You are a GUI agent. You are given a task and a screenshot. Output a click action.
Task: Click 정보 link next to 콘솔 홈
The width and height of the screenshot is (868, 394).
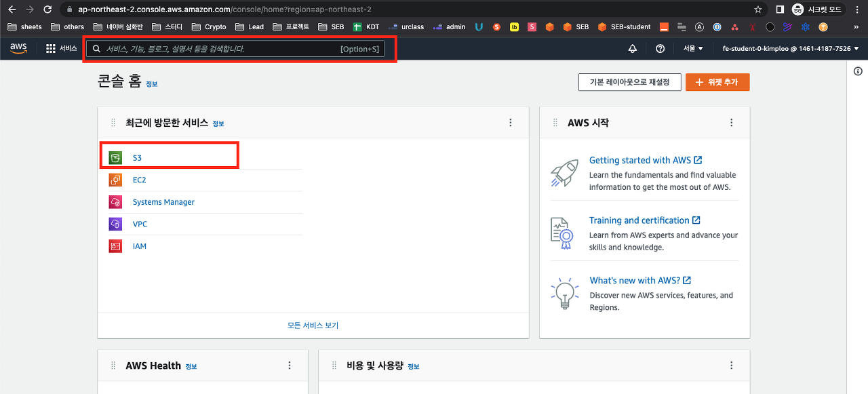point(152,84)
